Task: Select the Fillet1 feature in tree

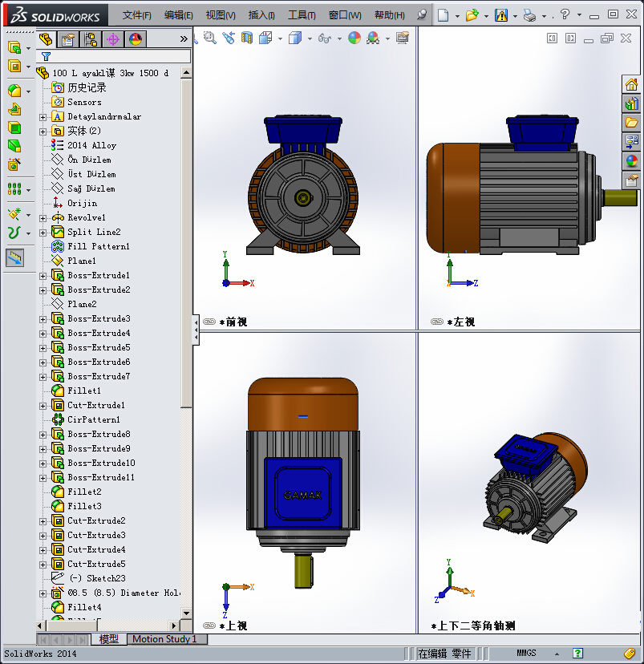Action: (x=76, y=391)
